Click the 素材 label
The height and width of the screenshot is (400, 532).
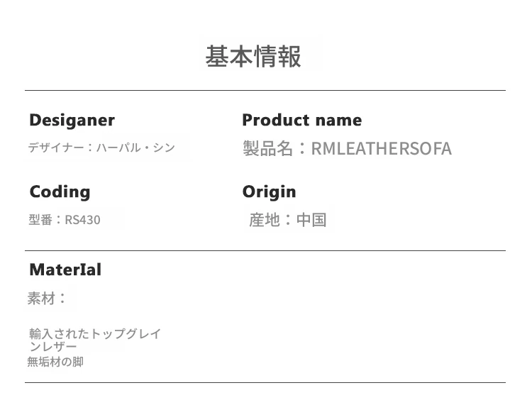(x=42, y=299)
